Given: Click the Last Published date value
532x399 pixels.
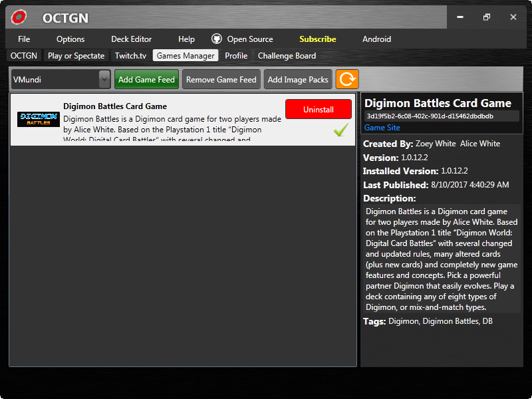Looking at the screenshot, I should [470, 185].
